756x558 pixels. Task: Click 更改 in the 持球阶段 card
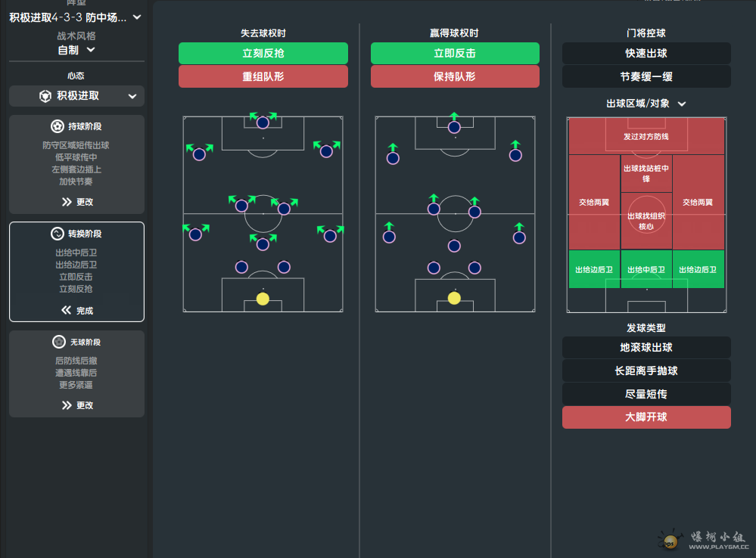pyautogui.click(x=77, y=202)
